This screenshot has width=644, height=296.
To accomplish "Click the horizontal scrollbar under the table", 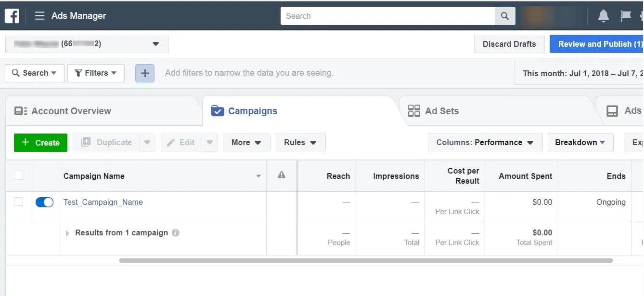I will pyautogui.click(x=366, y=261).
